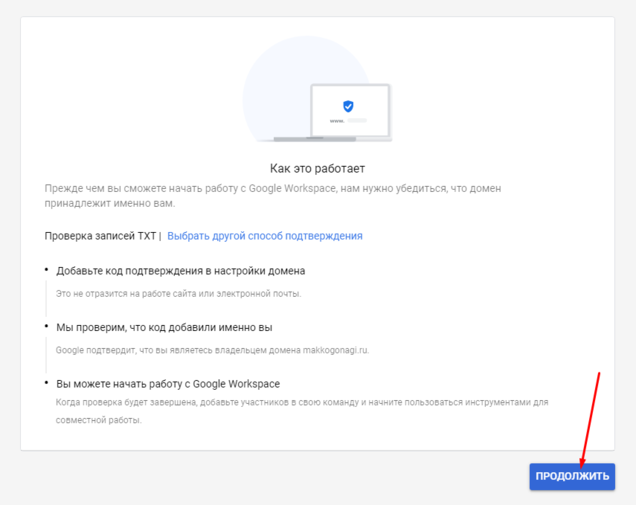
Task: Click 'Это не отразится на работе сайта' note
Action: (178, 294)
